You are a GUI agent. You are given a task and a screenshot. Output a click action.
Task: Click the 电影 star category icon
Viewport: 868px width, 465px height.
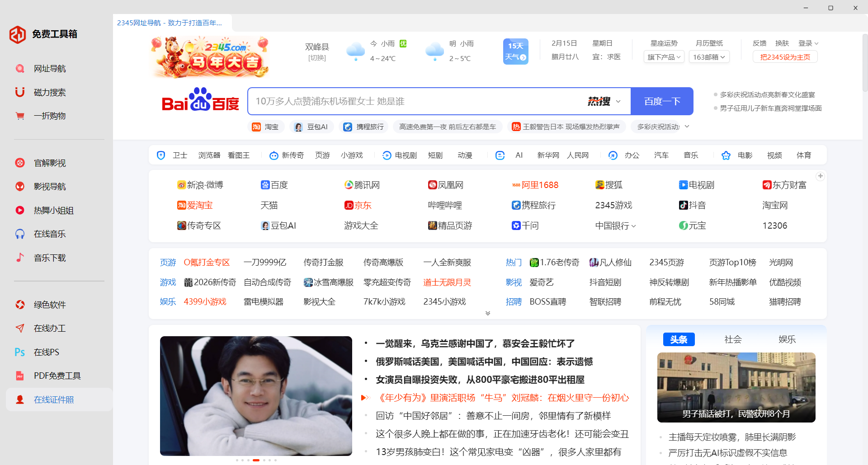(x=726, y=155)
